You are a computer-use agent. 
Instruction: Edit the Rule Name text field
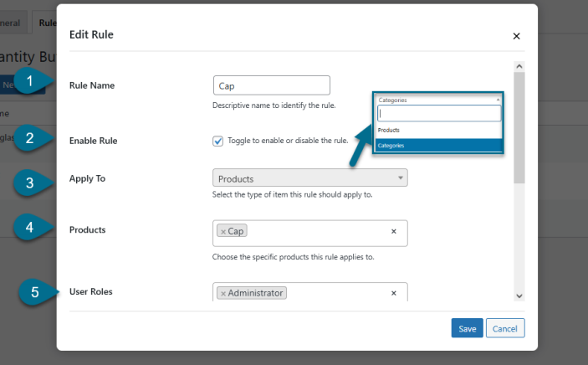pos(272,85)
